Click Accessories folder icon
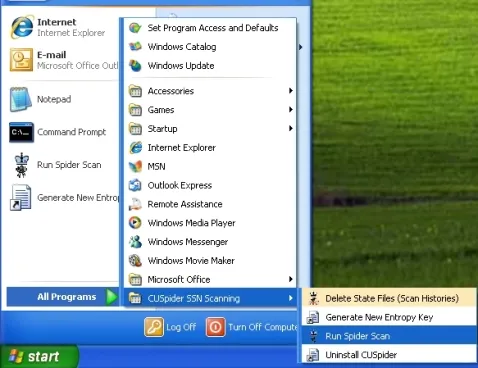The image size is (478, 368). pos(135,91)
